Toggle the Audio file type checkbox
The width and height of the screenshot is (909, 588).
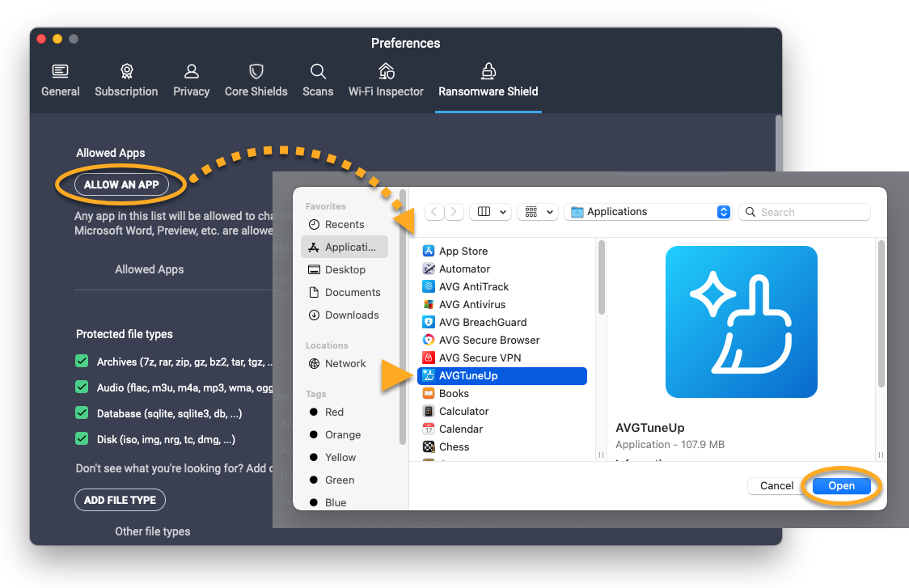(82, 387)
